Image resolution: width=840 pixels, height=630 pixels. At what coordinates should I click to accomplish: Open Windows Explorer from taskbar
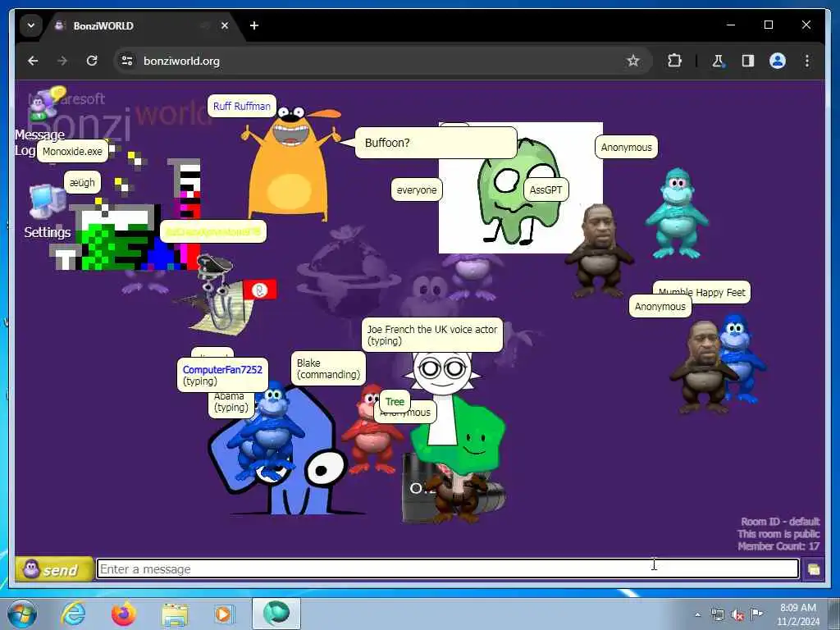175,614
